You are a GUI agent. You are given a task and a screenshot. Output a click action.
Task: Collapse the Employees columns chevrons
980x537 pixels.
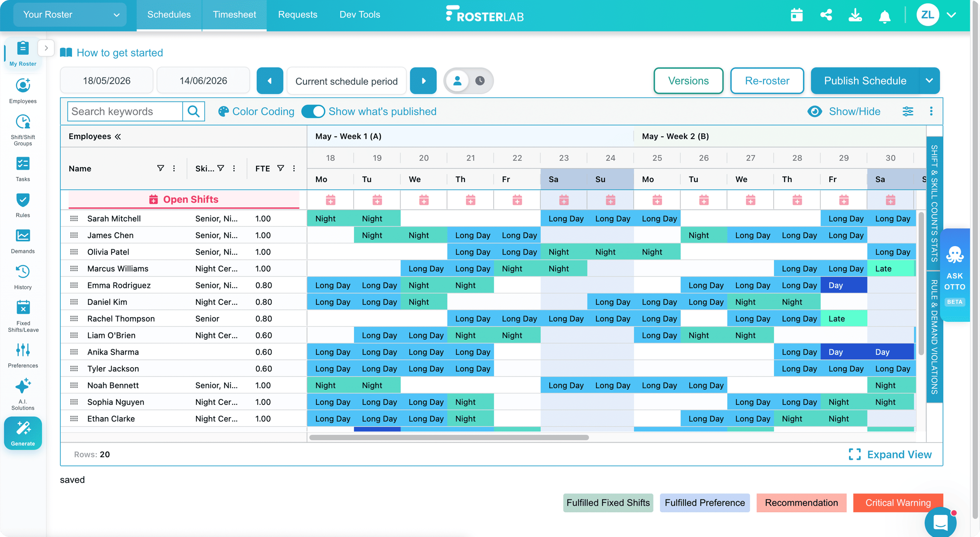118,136
